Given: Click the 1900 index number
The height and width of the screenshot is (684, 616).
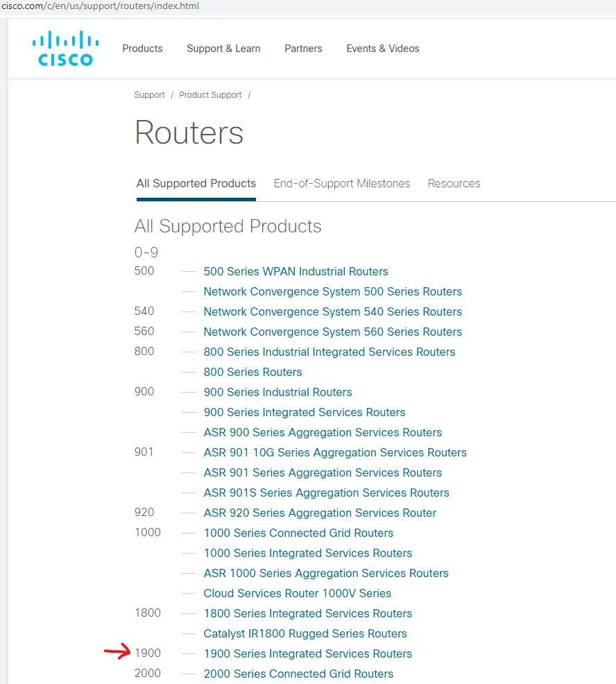Looking at the screenshot, I should pos(148,653).
